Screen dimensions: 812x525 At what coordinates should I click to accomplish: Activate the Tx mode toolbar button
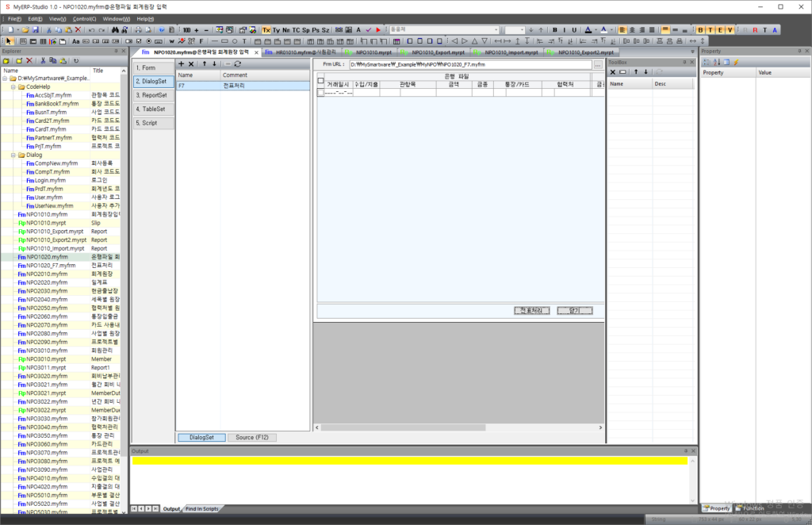(266, 30)
